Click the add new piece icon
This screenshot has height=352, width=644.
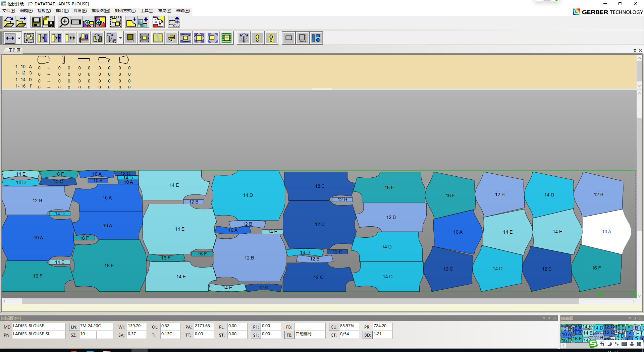point(131,22)
